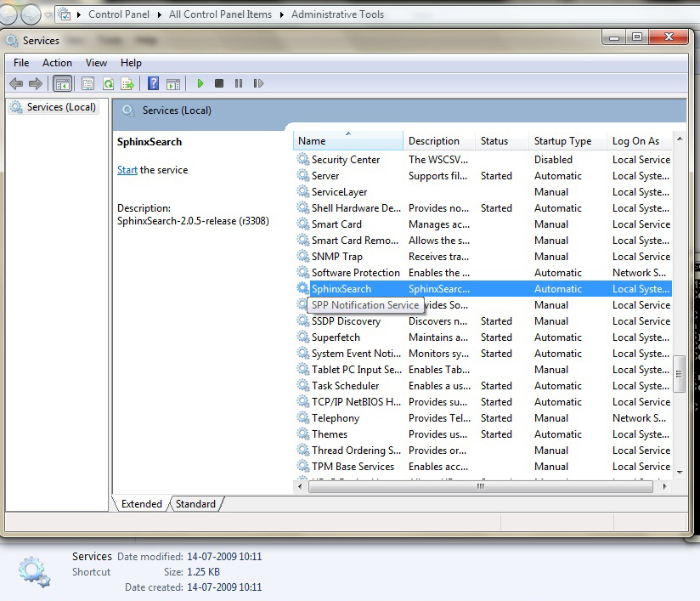Click the Export List toolbar icon
The height and width of the screenshot is (601, 700).
point(127,83)
